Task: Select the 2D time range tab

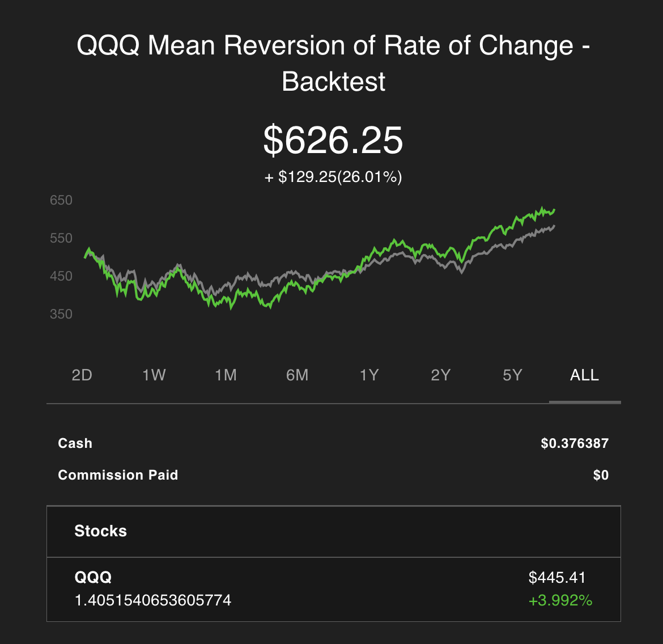Action: 82,375
